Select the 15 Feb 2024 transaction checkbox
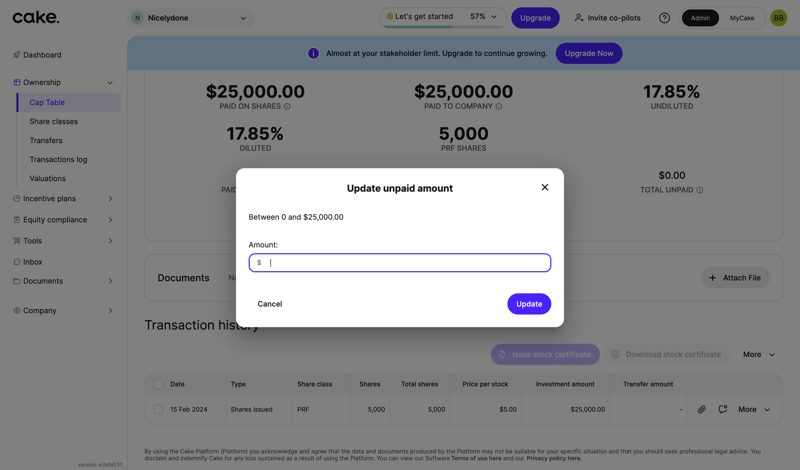The width and height of the screenshot is (800, 470). (x=158, y=409)
